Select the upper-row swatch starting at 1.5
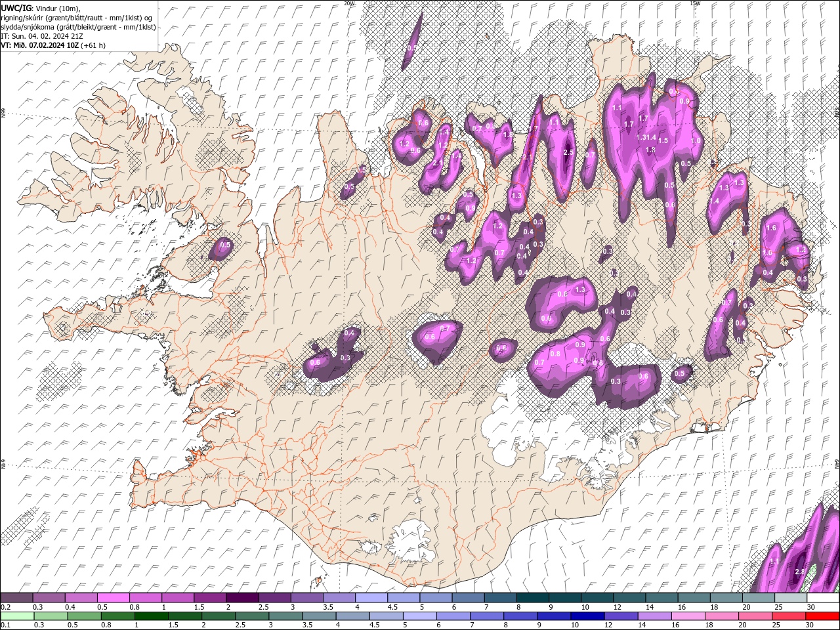Viewport: 840px width, 630px height. point(210,598)
